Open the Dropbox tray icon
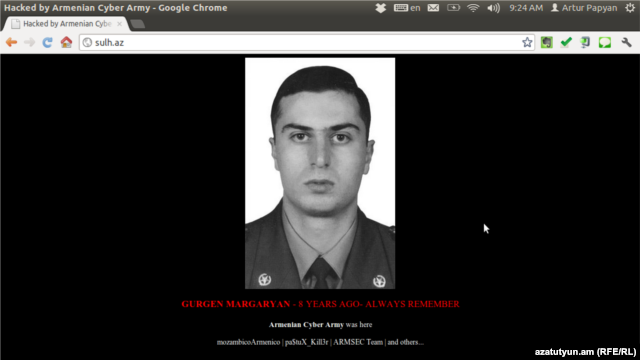640x360 pixels. tap(380, 8)
